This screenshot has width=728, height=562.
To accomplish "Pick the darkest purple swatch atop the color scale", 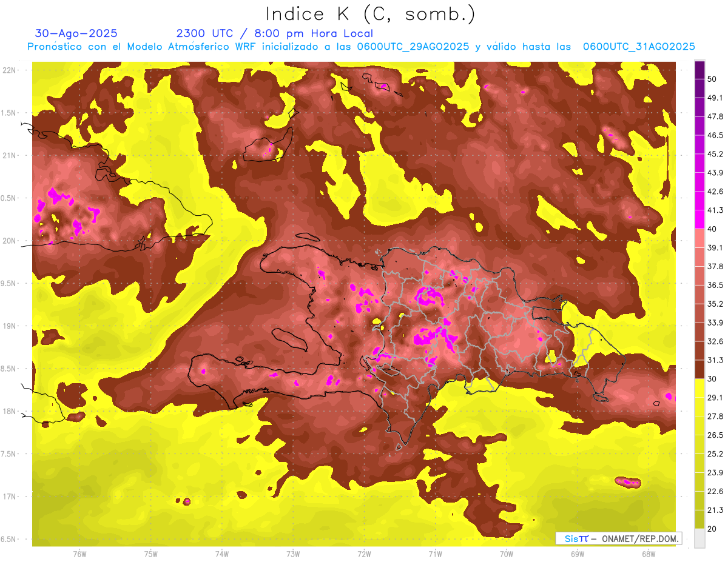I will 699,69.
